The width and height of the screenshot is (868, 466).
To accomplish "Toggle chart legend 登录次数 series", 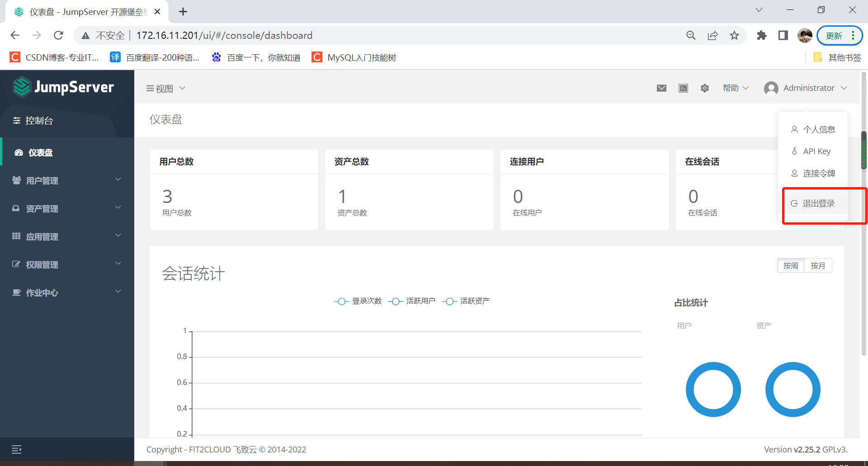I will click(x=359, y=301).
